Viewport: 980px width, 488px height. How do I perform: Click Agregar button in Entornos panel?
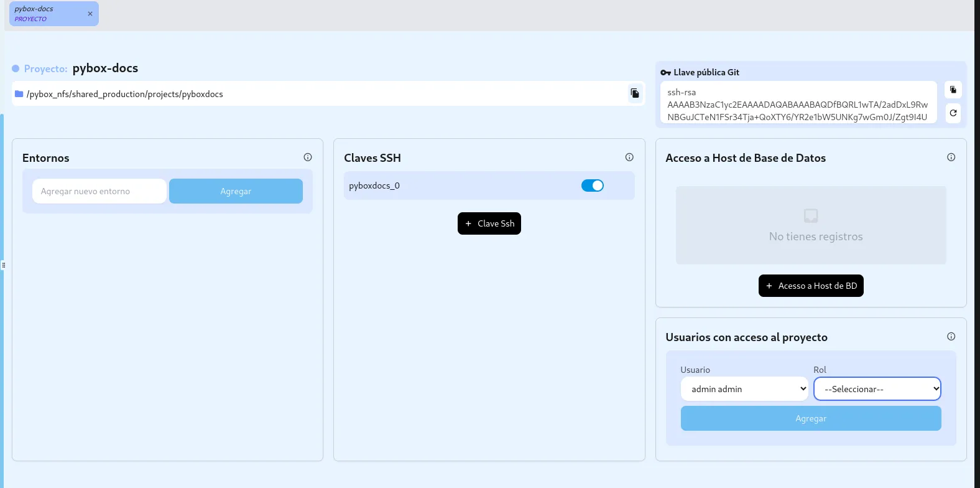[x=236, y=191]
